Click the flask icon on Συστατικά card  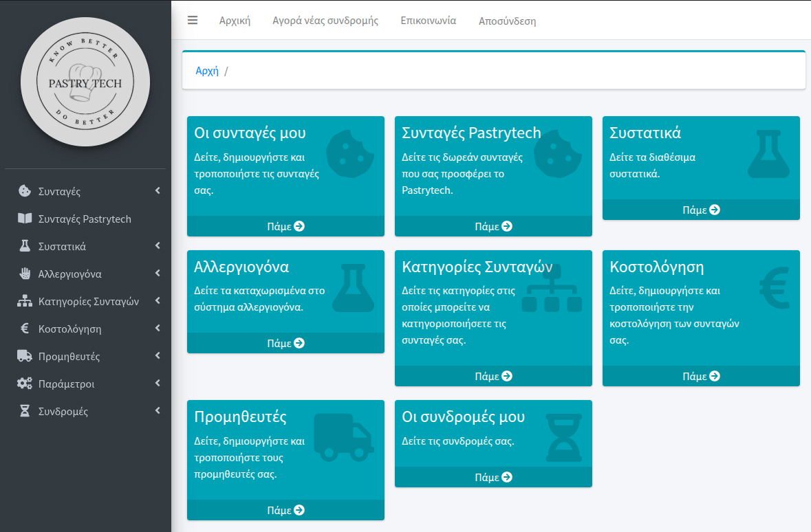(768, 153)
